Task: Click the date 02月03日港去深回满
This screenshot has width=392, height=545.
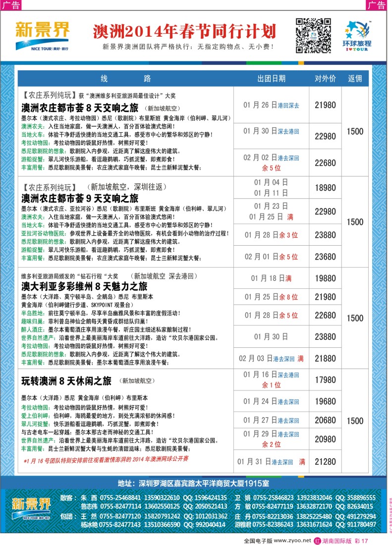Action: [x=271, y=358]
